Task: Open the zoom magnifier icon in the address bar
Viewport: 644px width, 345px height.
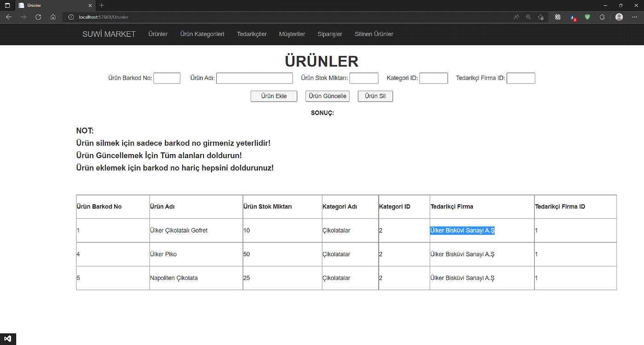Action: click(529, 17)
